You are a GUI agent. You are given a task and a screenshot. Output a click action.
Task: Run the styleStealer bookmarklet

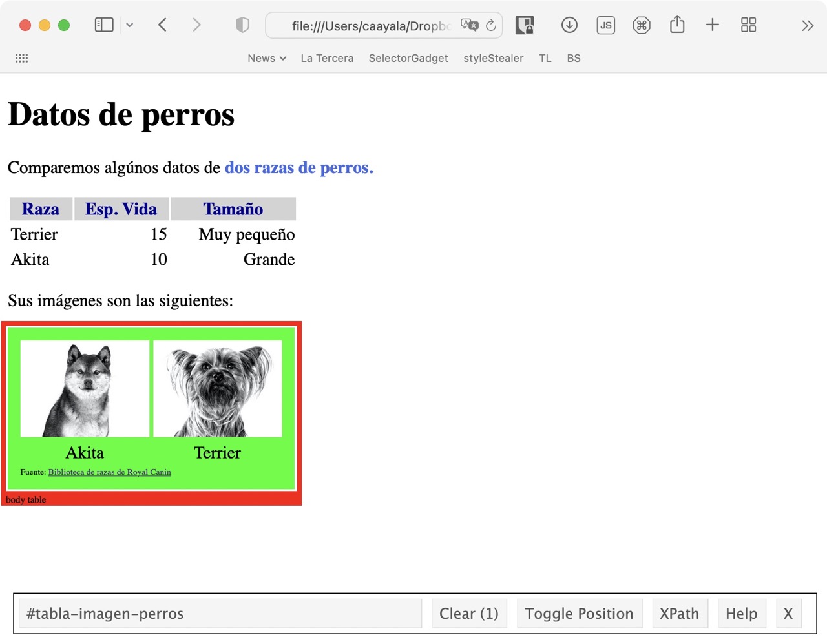click(494, 58)
